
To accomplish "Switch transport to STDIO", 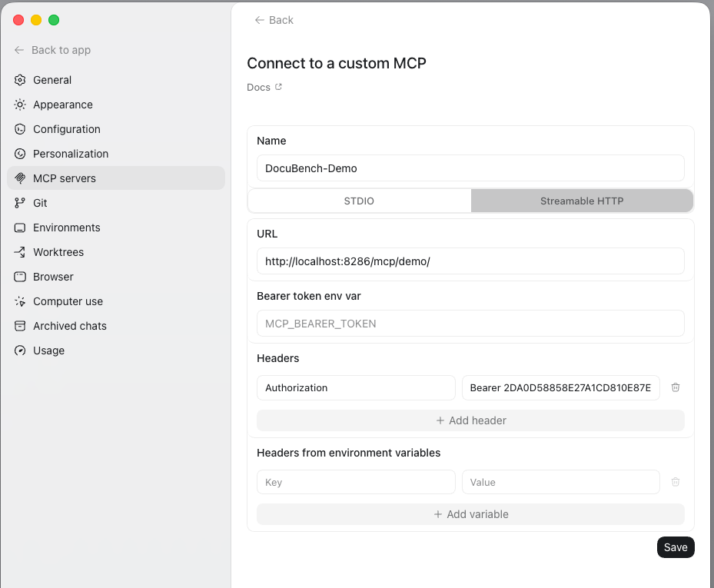I will (359, 201).
